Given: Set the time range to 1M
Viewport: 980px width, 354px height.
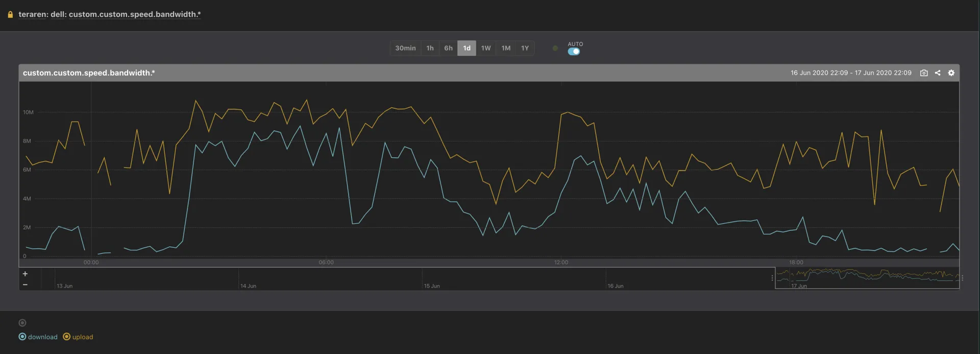Looking at the screenshot, I should [505, 48].
